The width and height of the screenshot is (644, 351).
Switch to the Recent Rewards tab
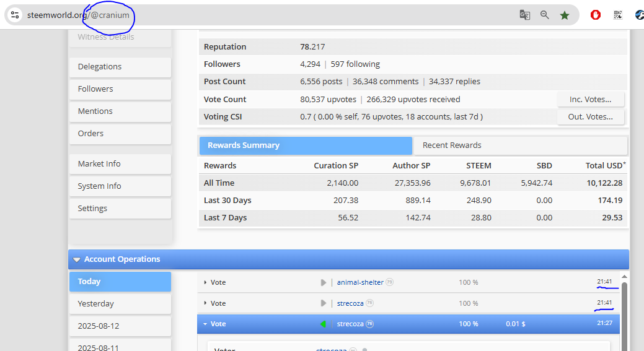[x=521, y=145]
